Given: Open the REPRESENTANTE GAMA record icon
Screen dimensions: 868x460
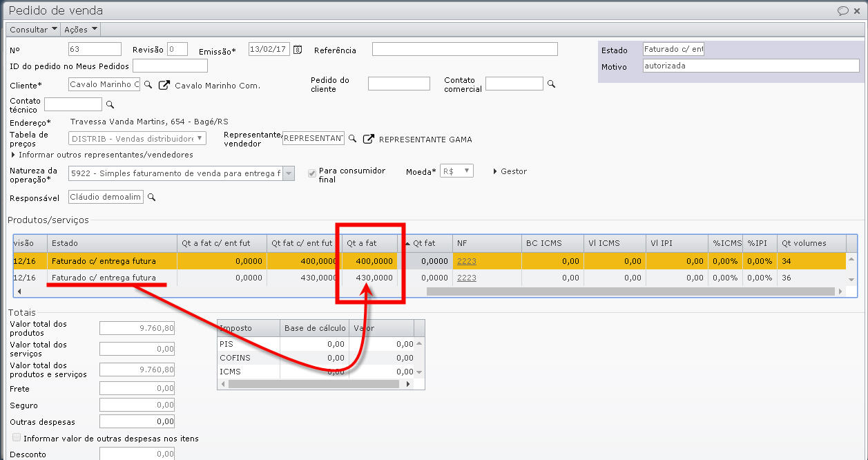Looking at the screenshot, I should (x=369, y=139).
